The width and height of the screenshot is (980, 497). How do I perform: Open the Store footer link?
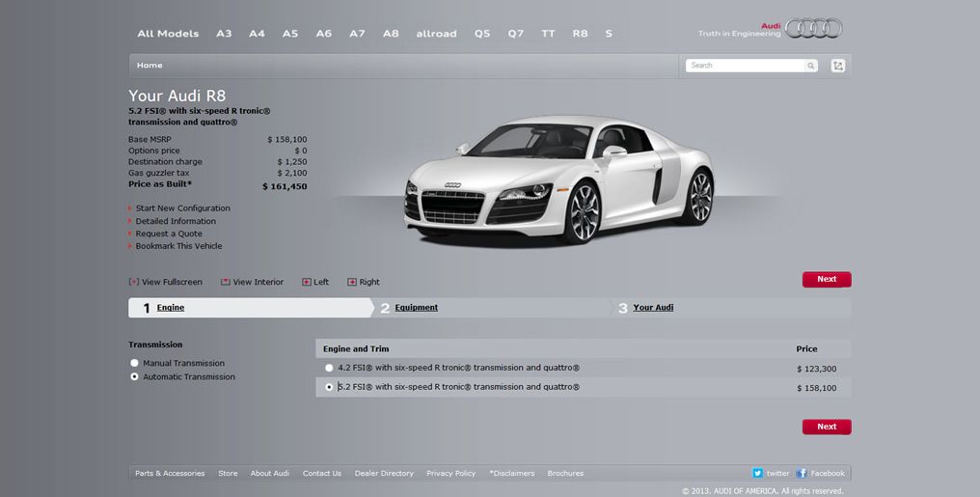tap(228, 473)
